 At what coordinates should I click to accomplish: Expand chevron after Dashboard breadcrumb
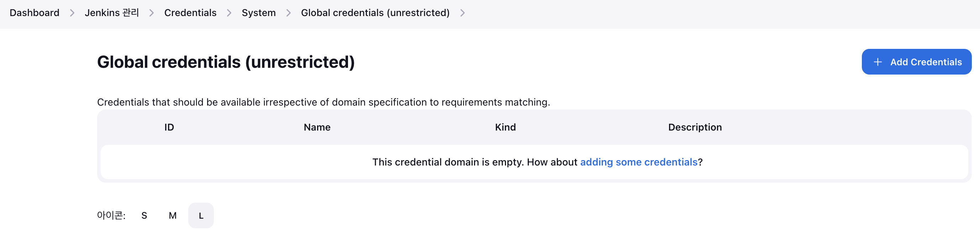[x=72, y=13]
